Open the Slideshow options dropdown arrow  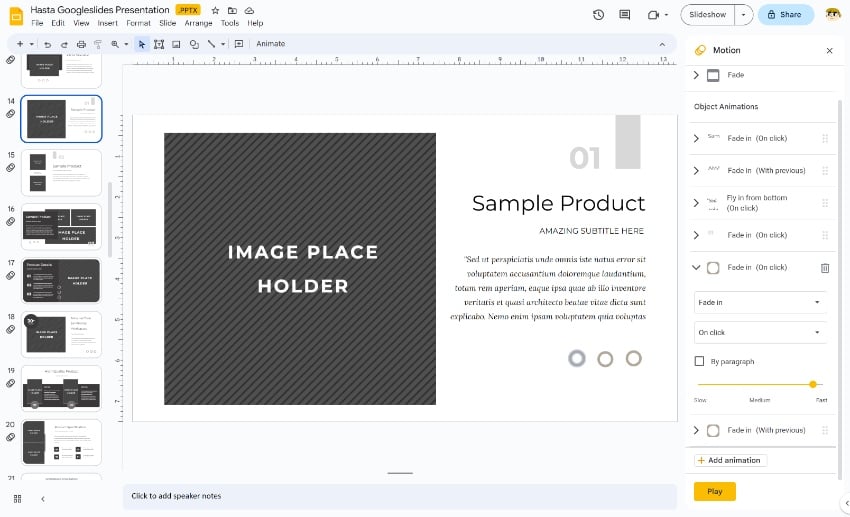(x=743, y=15)
